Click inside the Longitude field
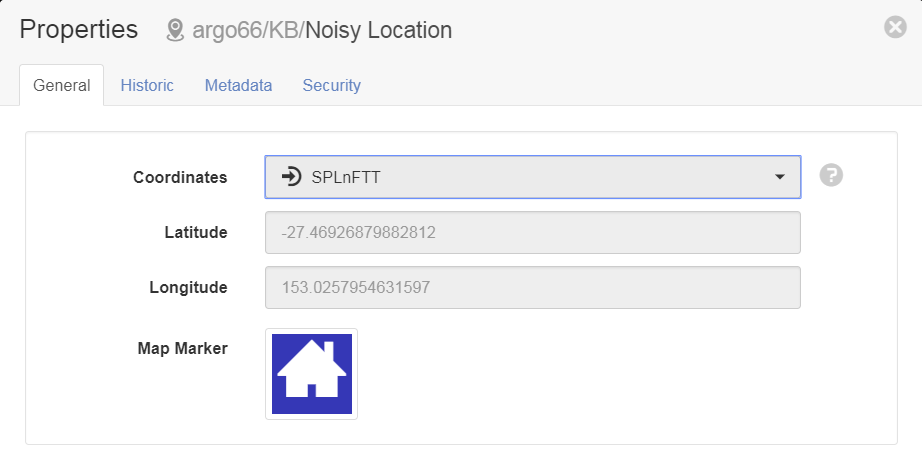This screenshot has width=922, height=459. click(533, 287)
